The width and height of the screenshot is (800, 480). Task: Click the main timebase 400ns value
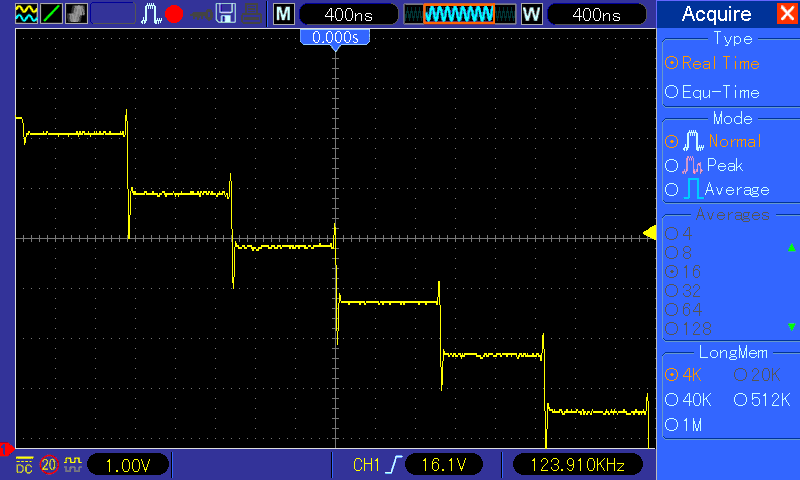pyautogui.click(x=348, y=14)
